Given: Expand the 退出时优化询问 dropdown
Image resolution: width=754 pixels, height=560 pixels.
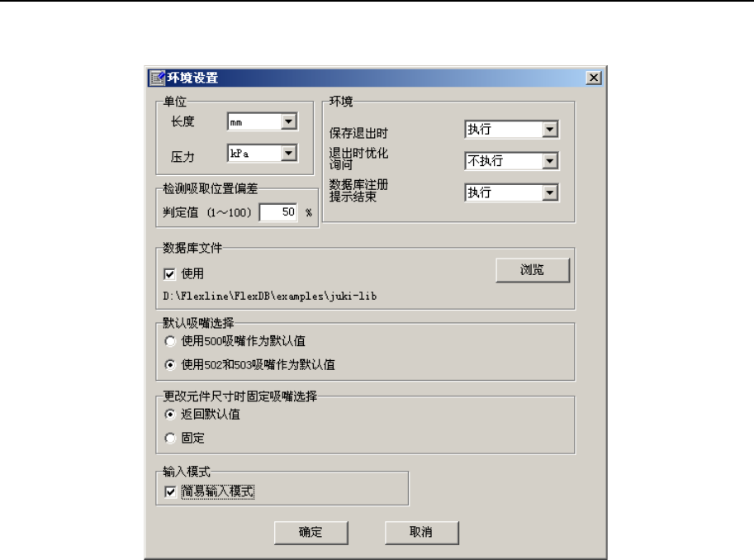Looking at the screenshot, I should pos(550,161).
